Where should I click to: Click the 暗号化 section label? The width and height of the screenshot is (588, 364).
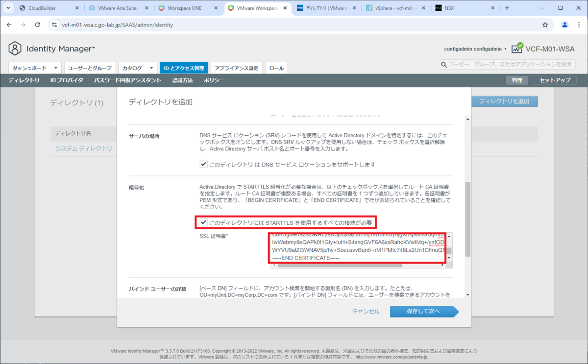tap(137, 187)
